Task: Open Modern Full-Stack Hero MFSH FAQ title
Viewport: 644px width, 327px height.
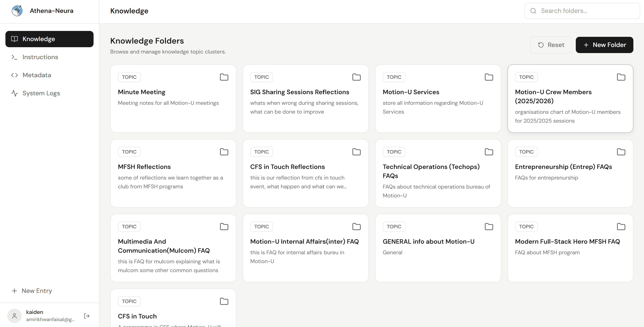Action: click(x=567, y=241)
